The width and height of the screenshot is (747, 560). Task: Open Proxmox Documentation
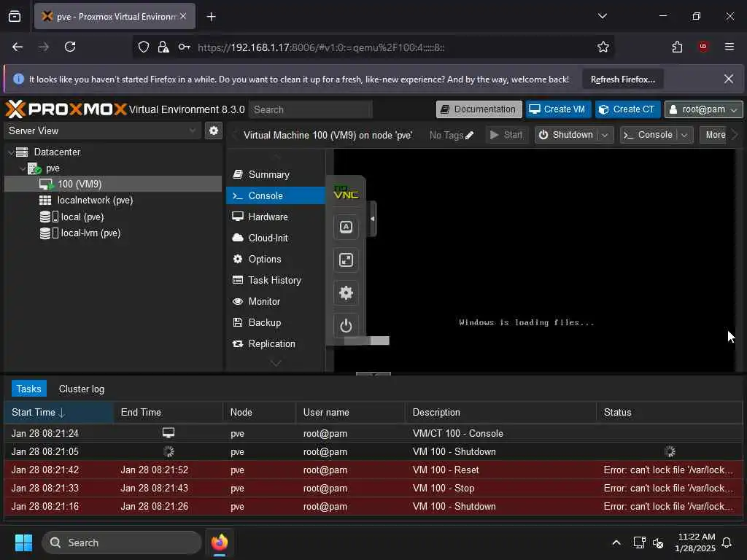click(x=479, y=109)
